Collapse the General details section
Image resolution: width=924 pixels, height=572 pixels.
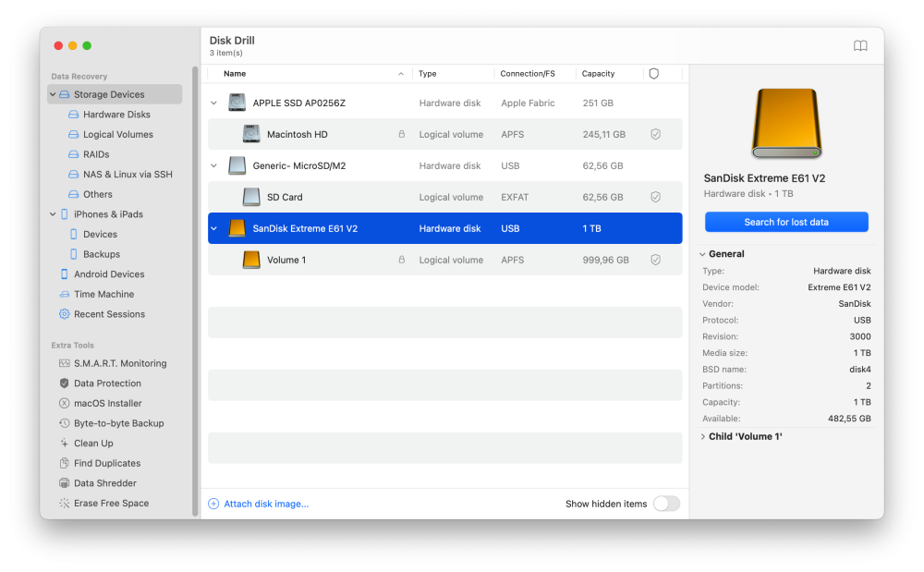point(702,254)
